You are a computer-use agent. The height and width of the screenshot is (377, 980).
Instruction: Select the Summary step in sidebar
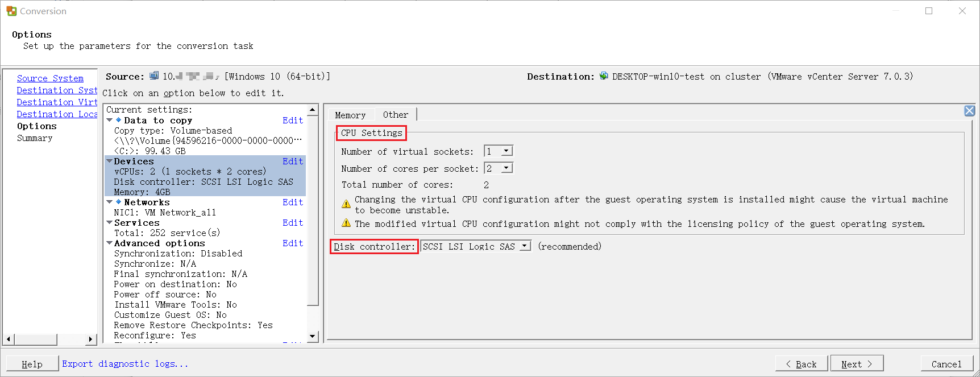pos(35,138)
